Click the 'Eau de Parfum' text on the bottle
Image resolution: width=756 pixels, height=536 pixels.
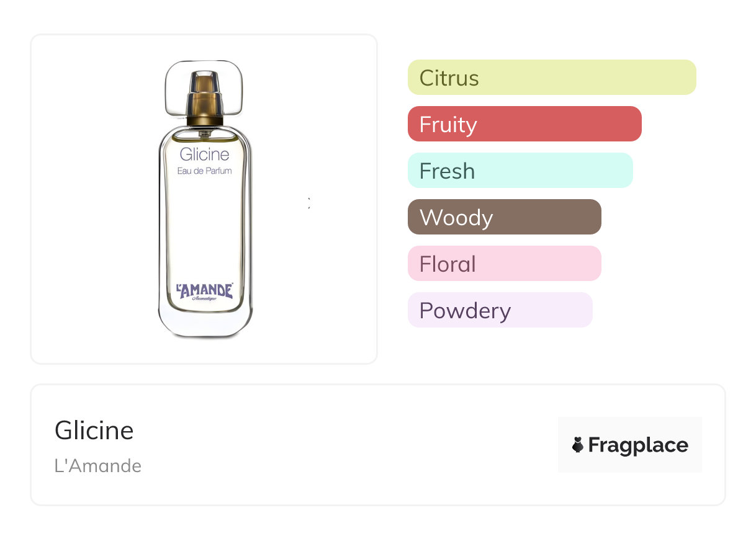pyautogui.click(x=204, y=171)
